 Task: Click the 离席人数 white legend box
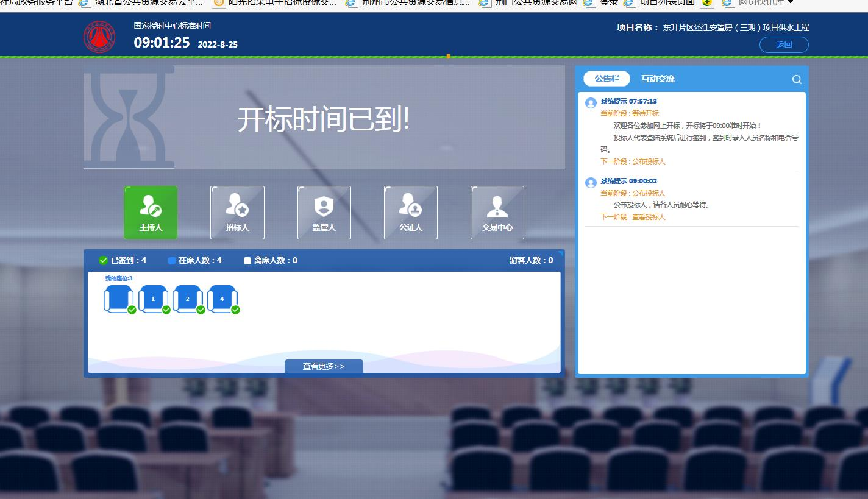pyautogui.click(x=247, y=261)
